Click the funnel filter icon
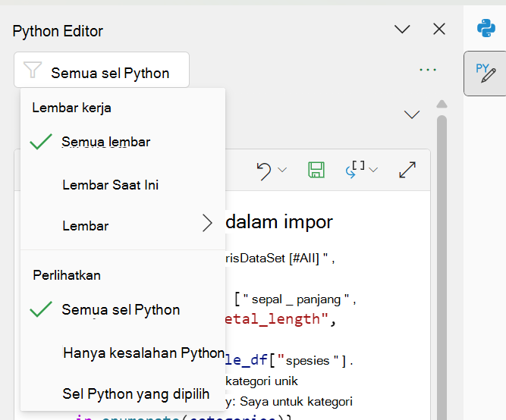The width and height of the screenshot is (506, 420). tap(33, 70)
